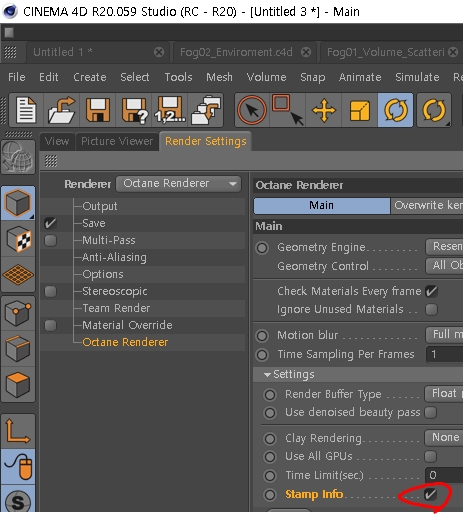Screen dimensions: 463x514
Task: Click the Open file folder icon
Action: click(61, 110)
